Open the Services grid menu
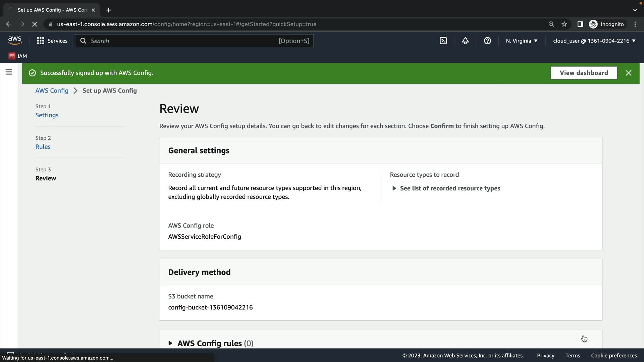 (x=52, y=41)
